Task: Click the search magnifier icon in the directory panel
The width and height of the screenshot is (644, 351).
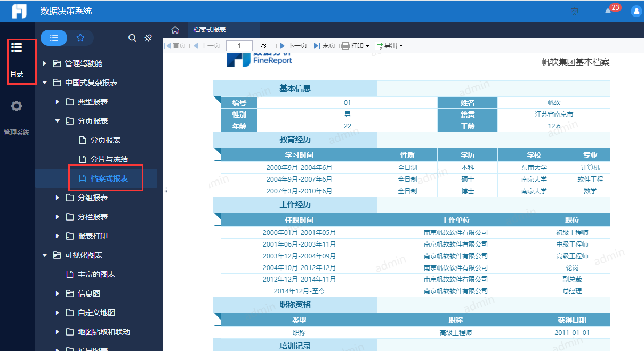Action: tap(132, 38)
